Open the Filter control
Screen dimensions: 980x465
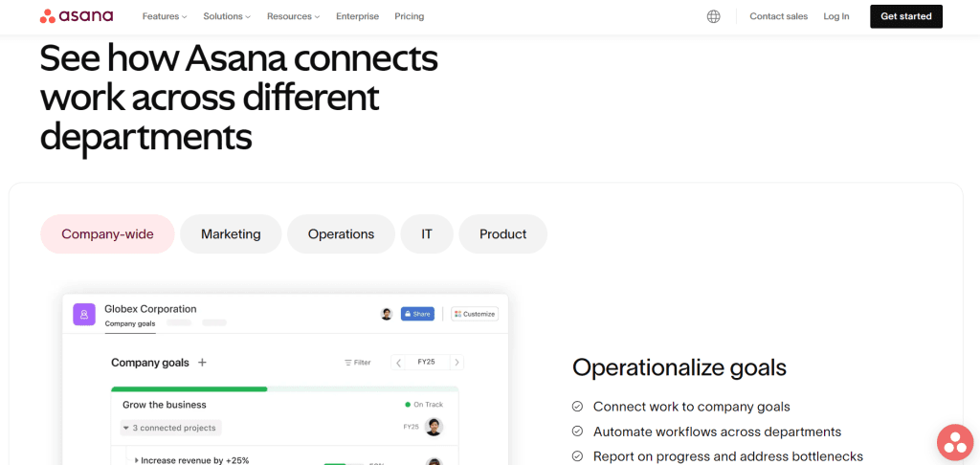click(358, 363)
